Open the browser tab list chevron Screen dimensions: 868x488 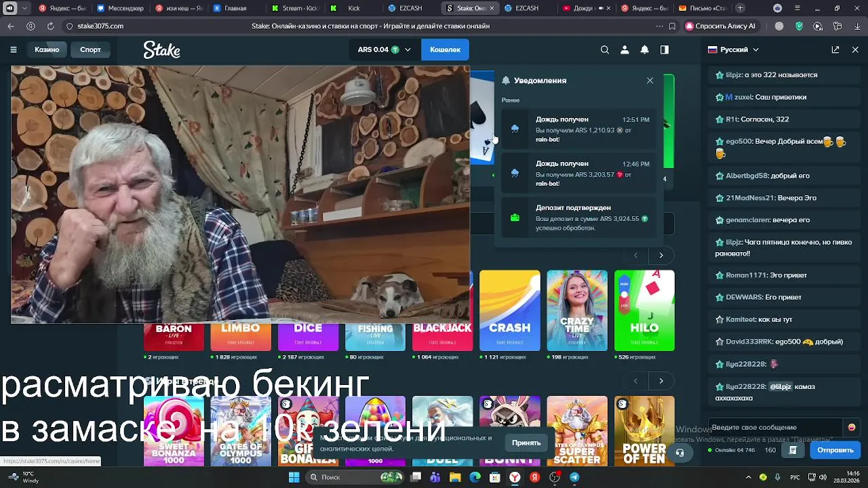(25, 8)
